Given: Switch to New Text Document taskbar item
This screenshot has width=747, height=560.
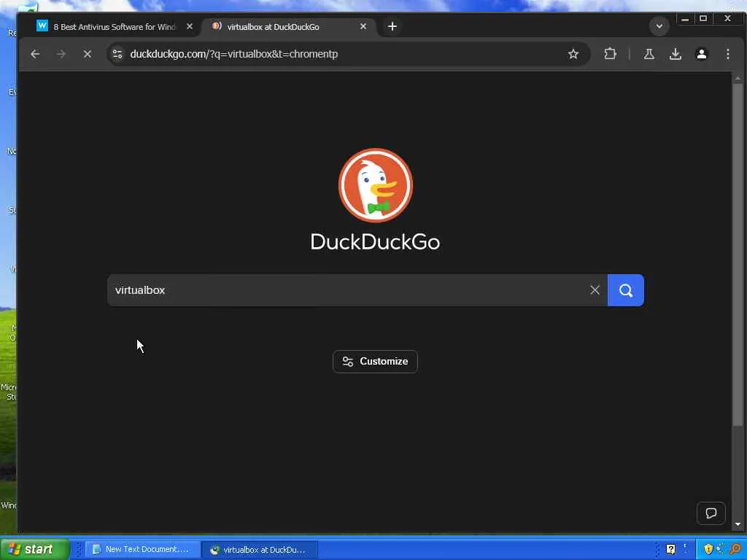Looking at the screenshot, I should pos(143,550).
